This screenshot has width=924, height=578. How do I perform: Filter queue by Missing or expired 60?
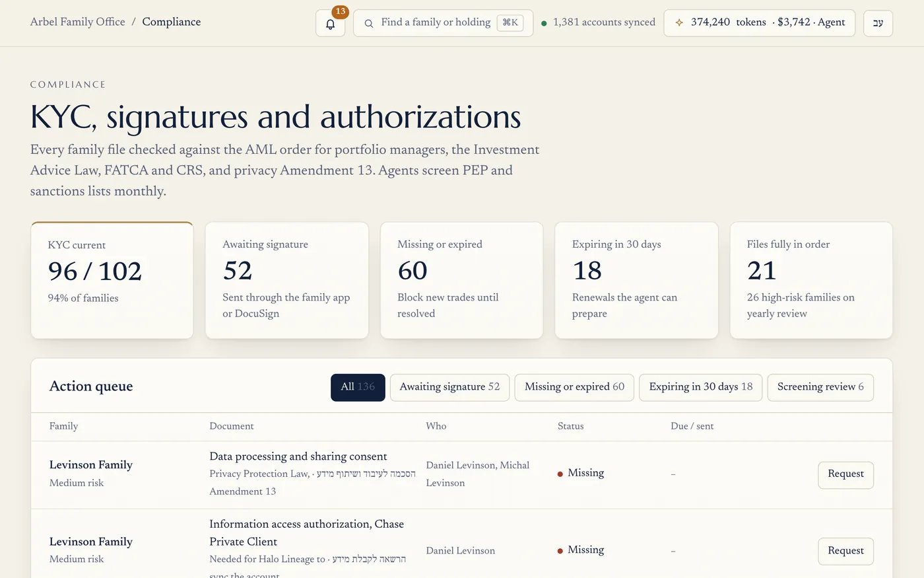click(574, 387)
